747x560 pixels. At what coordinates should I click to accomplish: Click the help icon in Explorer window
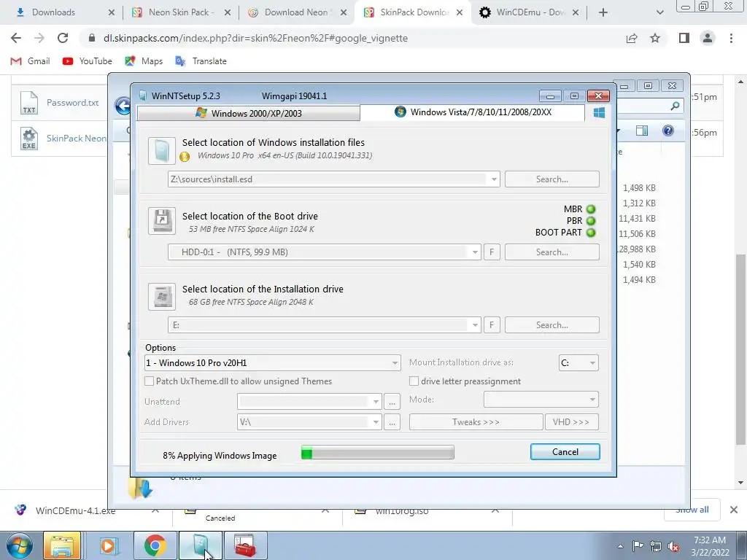[668, 131]
